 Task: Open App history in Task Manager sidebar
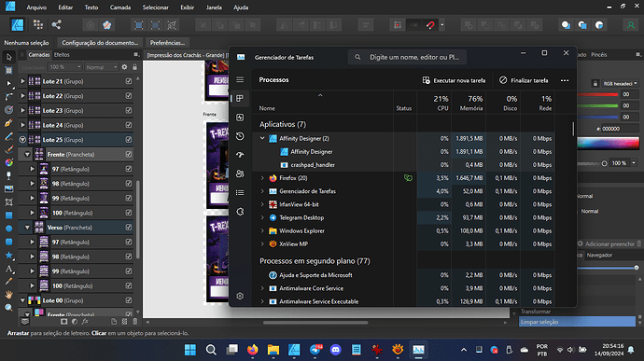click(240, 136)
